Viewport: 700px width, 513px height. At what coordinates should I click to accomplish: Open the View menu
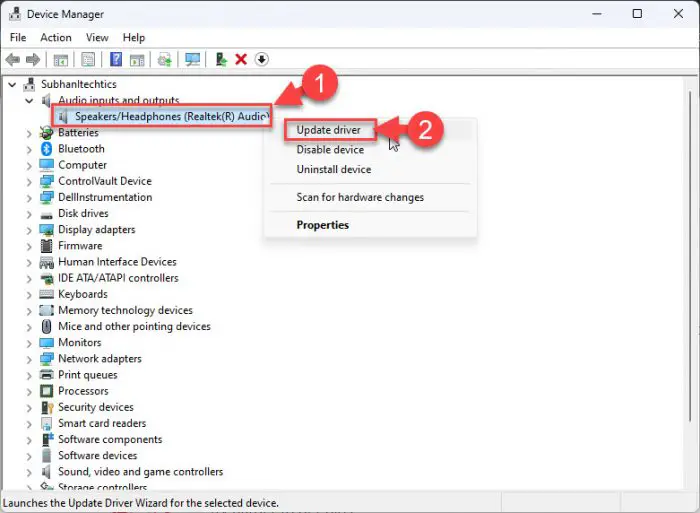pyautogui.click(x=97, y=38)
